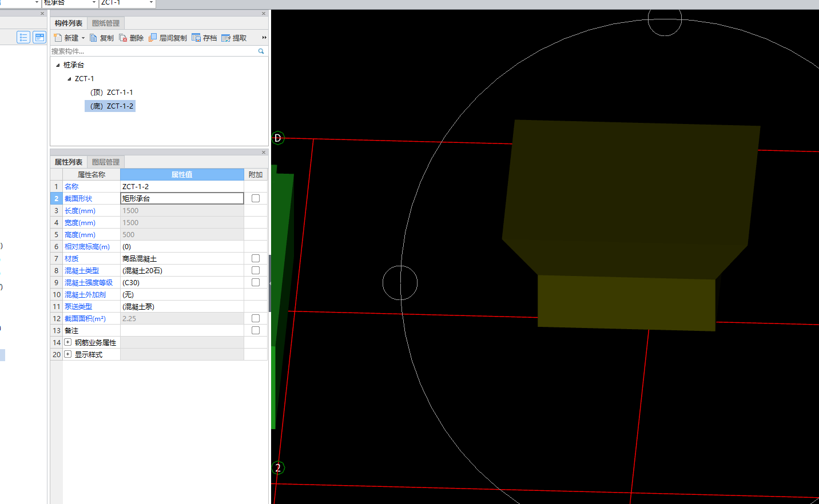This screenshot has width=819, height=504.
Task: Expand the 钢筋业务属性 group
Action: [x=68, y=342]
